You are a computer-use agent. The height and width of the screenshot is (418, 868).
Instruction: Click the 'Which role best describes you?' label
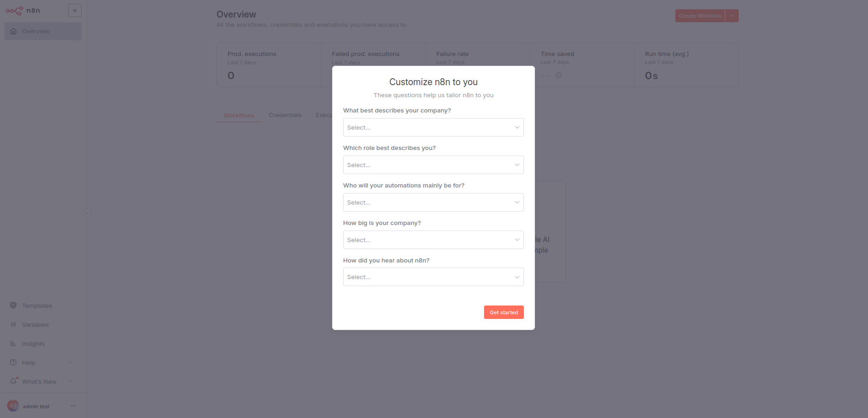pos(390,148)
